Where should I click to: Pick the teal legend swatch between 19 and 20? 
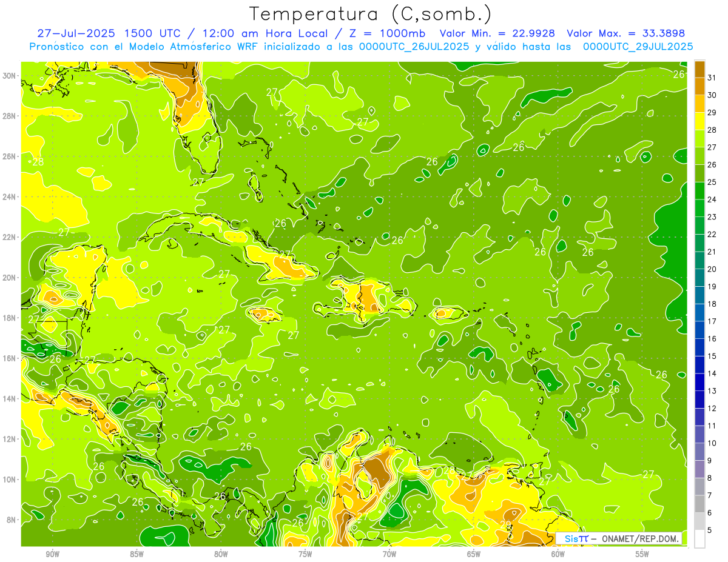tap(699, 278)
